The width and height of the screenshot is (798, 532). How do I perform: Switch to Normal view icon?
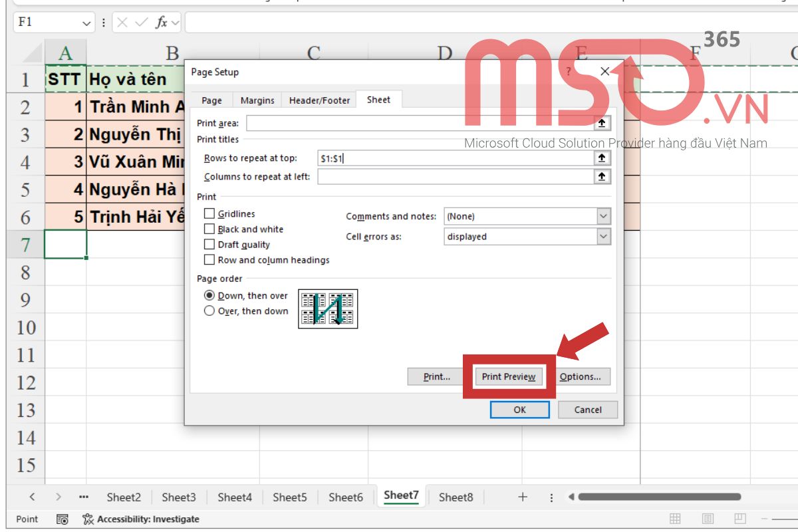point(675,519)
